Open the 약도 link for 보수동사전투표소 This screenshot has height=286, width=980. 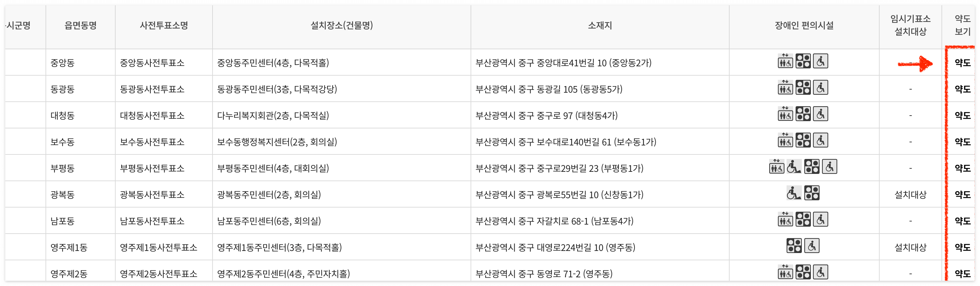tap(963, 142)
